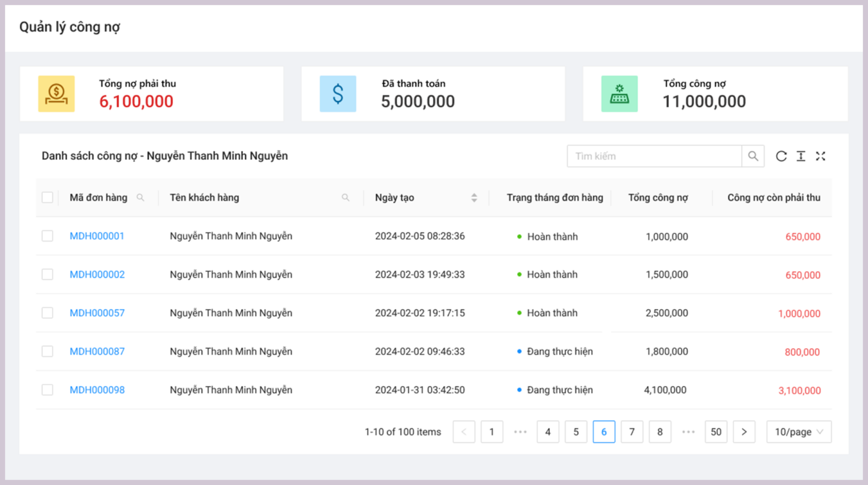Go to page 4
The width and height of the screenshot is (868, 485).
point(548,432)
